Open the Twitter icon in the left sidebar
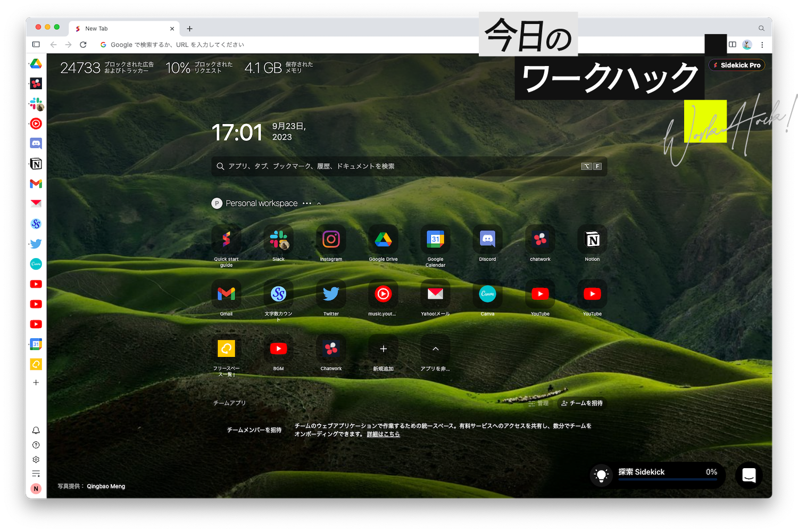Screen dimensions: 798x532 click(36, 244)
